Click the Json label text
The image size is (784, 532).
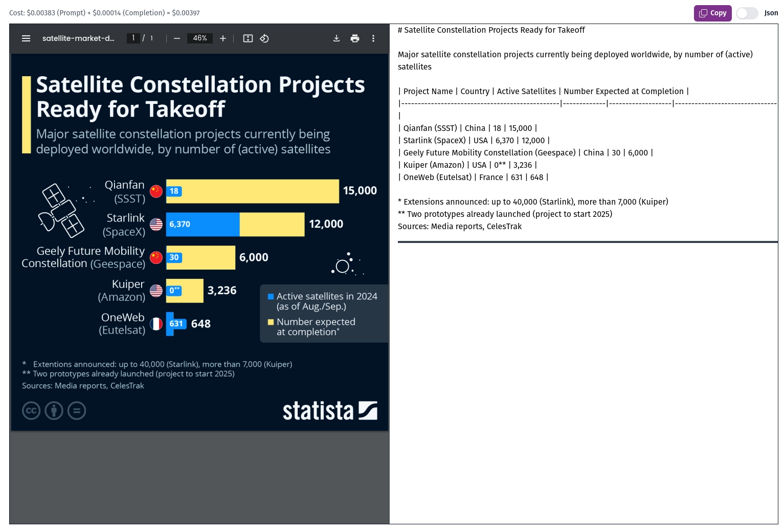click(771, 13)
